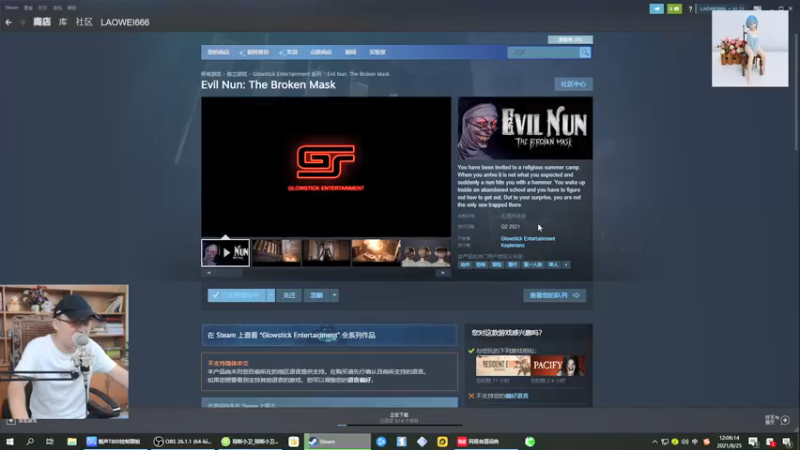Go forward with the Steam forward arrow
Image resolution: width=800 pixels, height=450 pixels.
tap(22, 22)
